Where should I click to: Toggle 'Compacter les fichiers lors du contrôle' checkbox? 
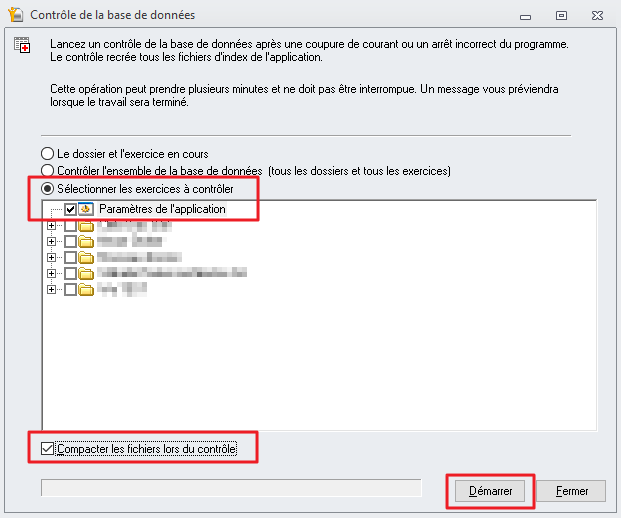pyautogui.click(x=48, y=449)
